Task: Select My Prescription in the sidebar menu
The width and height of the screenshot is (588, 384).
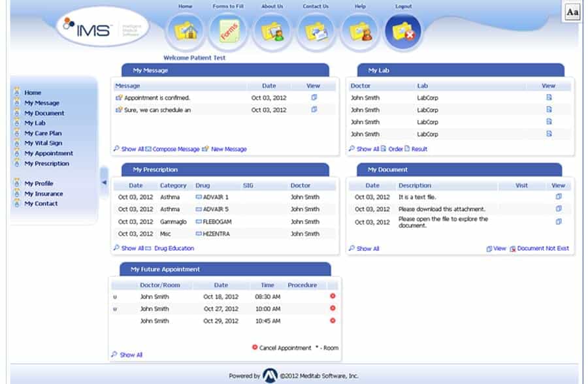Action: (49, 163)
